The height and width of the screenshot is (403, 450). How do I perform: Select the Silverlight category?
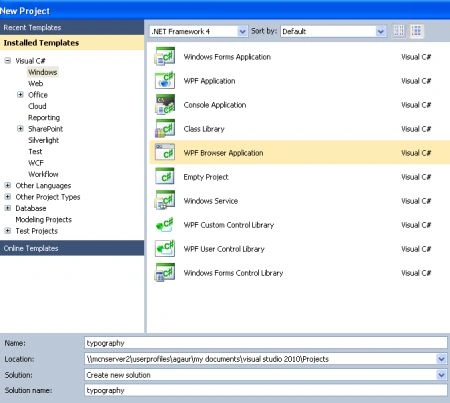pyautogui.click(x=44, y=140)
